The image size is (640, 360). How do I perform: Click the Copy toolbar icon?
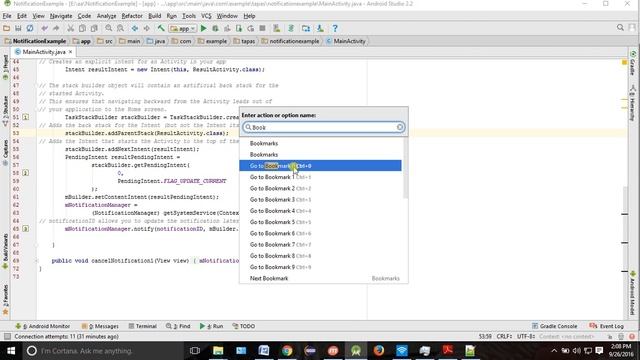[82, 28]
